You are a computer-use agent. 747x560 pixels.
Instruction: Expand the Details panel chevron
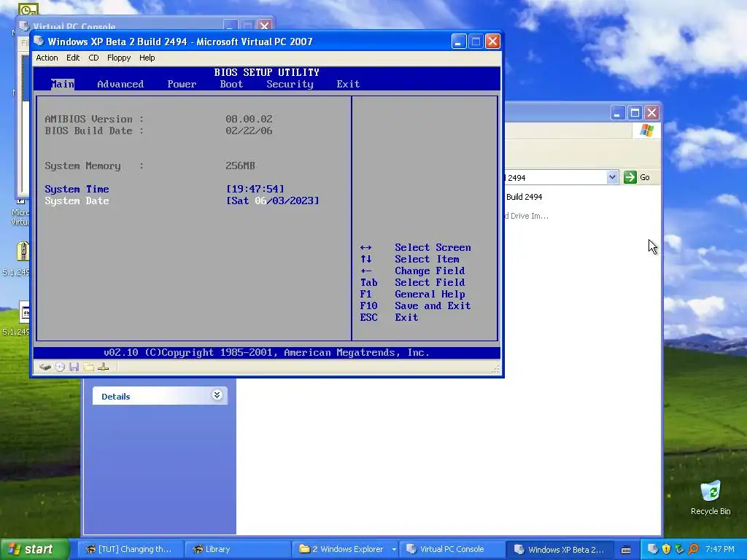coord(217,395)
